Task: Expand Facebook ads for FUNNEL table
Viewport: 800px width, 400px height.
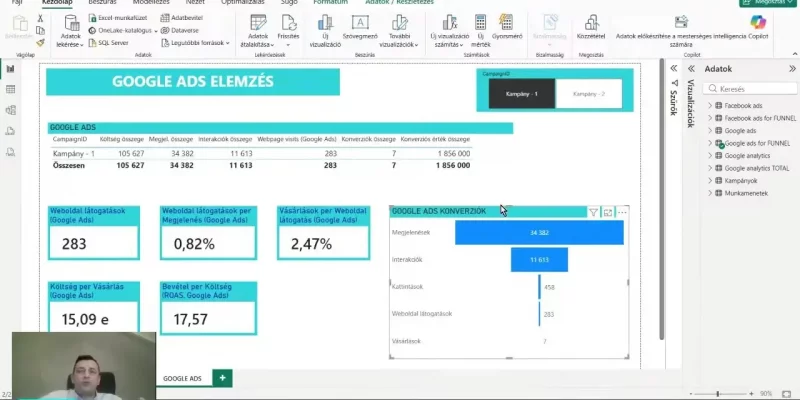Action: click(710, 118)
